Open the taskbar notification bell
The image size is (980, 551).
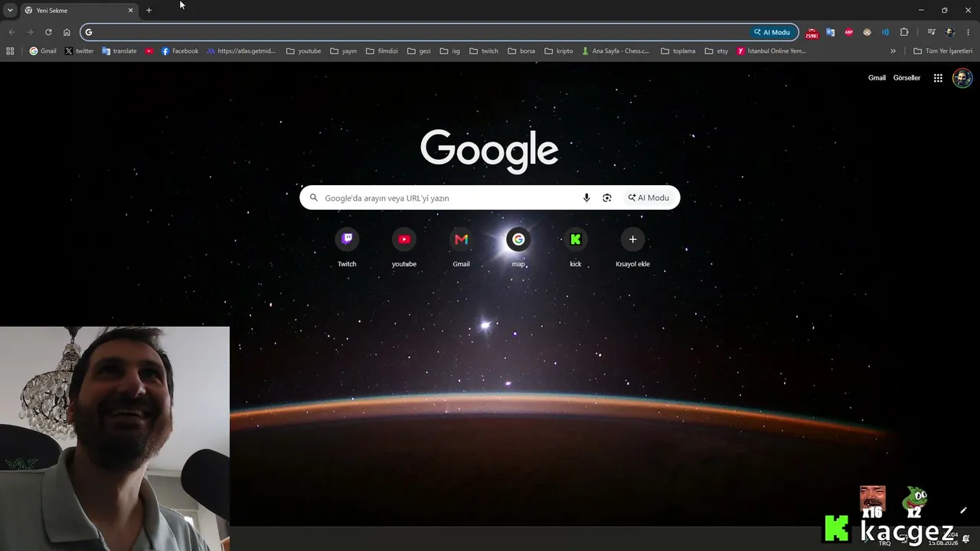click(966, 539)
